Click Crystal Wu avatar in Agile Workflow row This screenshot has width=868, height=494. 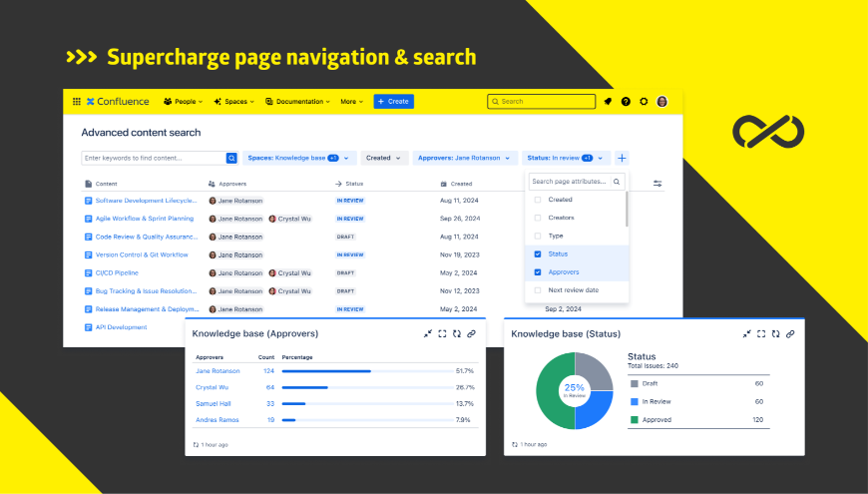[x=272, y=219]
